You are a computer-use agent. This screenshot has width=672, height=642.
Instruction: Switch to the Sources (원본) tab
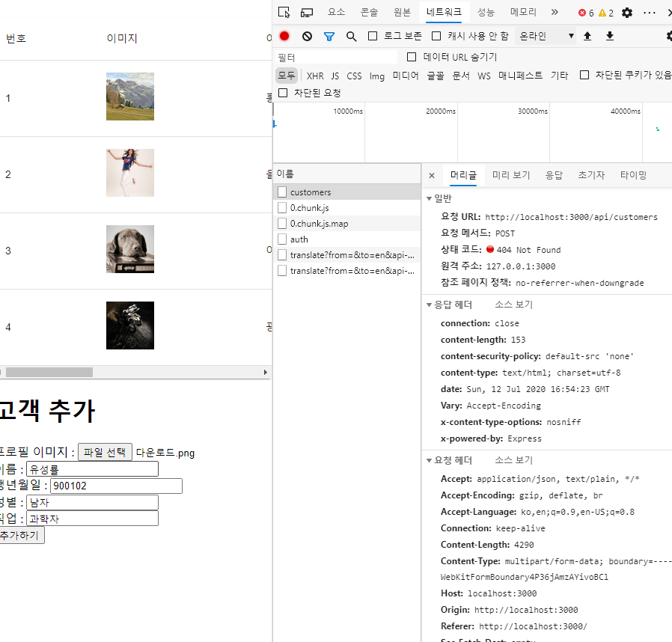(402, 12)
